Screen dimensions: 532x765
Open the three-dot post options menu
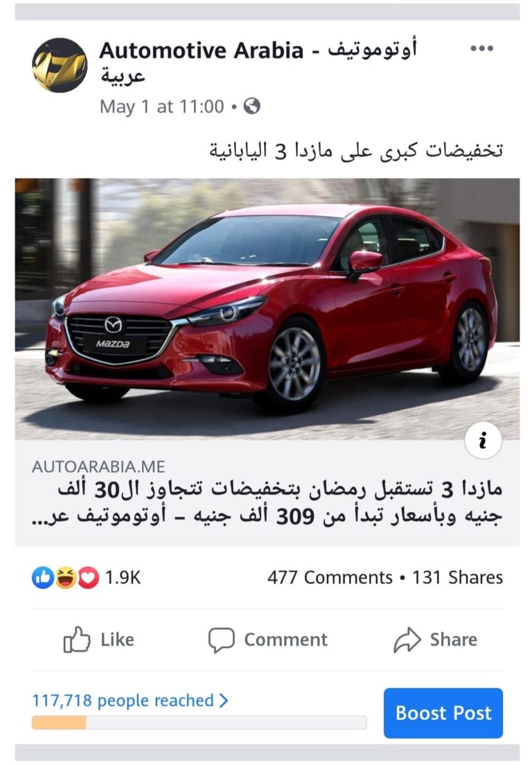(481, 49)
